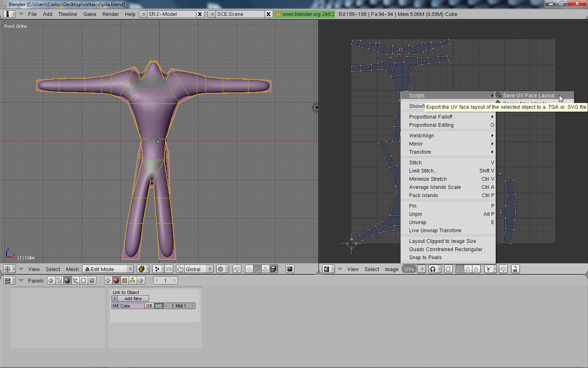
Task: Open the Weld/Align submenu
Action: coord(448,136)
